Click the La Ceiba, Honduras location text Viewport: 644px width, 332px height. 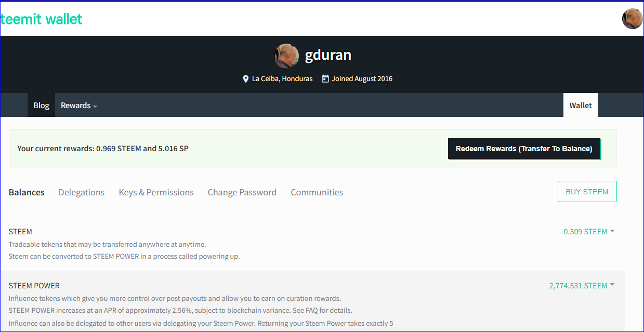coord(282,79)
